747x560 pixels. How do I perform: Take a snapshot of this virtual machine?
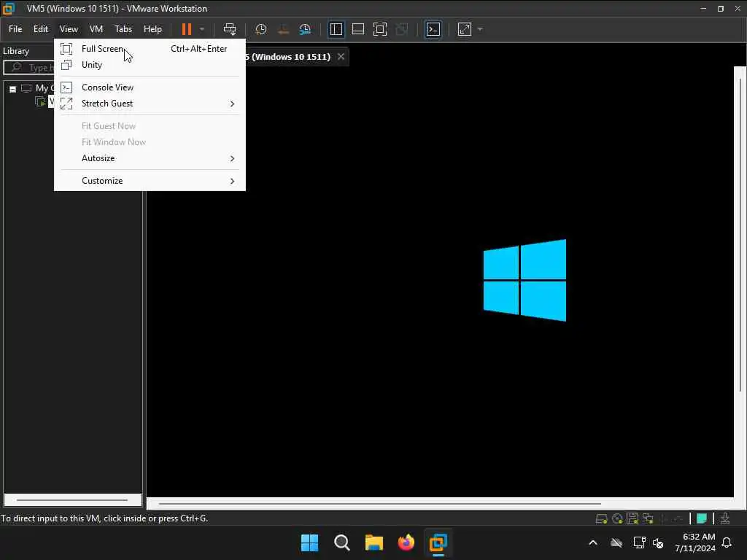pos(260,29)
